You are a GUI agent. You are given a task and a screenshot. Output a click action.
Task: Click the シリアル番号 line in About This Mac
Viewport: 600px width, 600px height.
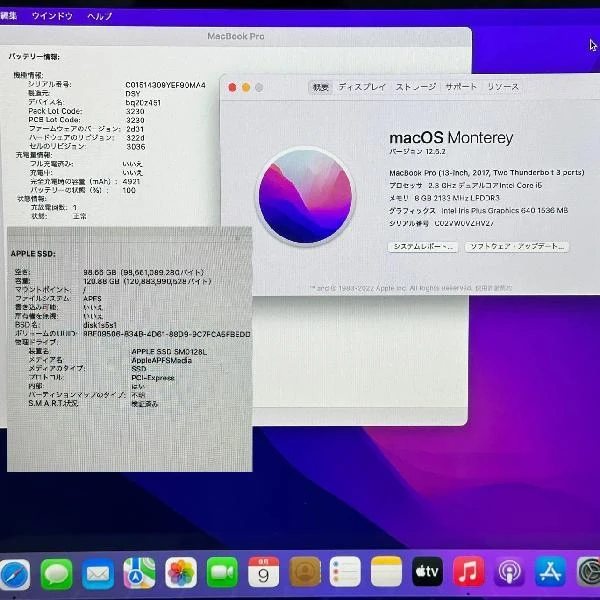click(x=442, y=223)
